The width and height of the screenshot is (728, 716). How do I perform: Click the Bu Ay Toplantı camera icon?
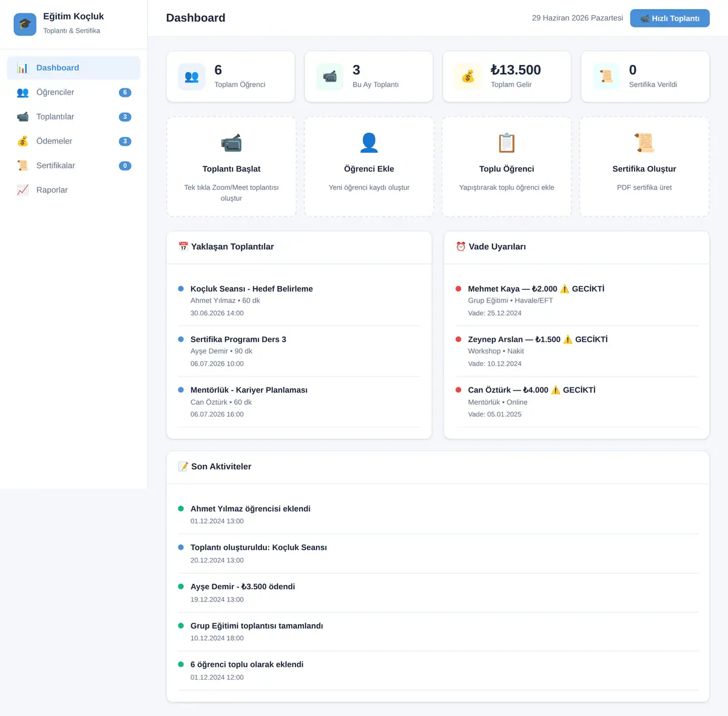pos(330,76)
